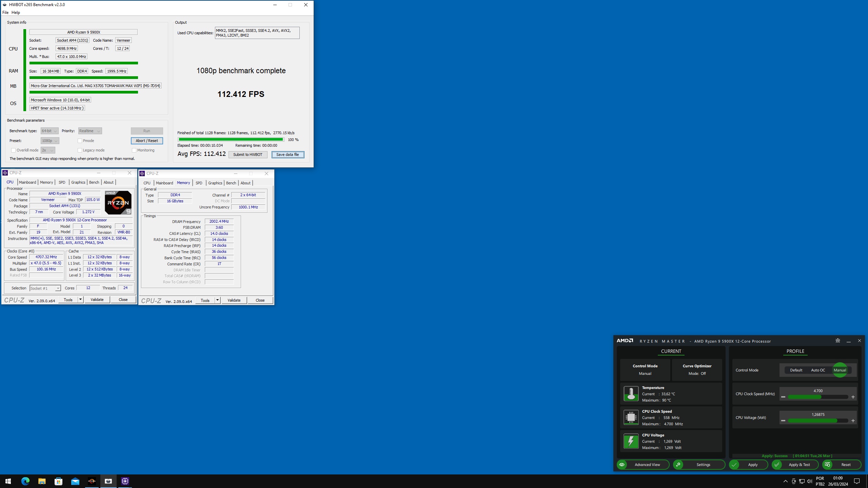The height and width of the screenshot is (488, 868).
Task: Open File Explorer from the taskbar
Action: [x=42, y=481]
